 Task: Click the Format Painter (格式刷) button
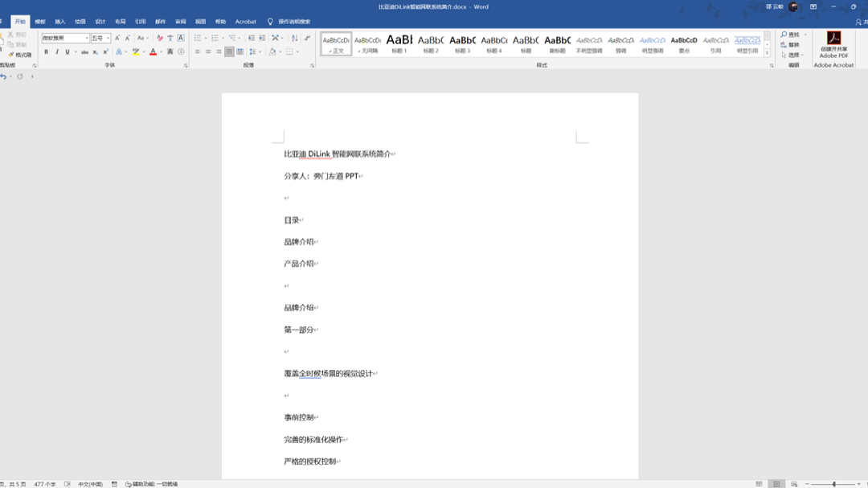[20, 55]
